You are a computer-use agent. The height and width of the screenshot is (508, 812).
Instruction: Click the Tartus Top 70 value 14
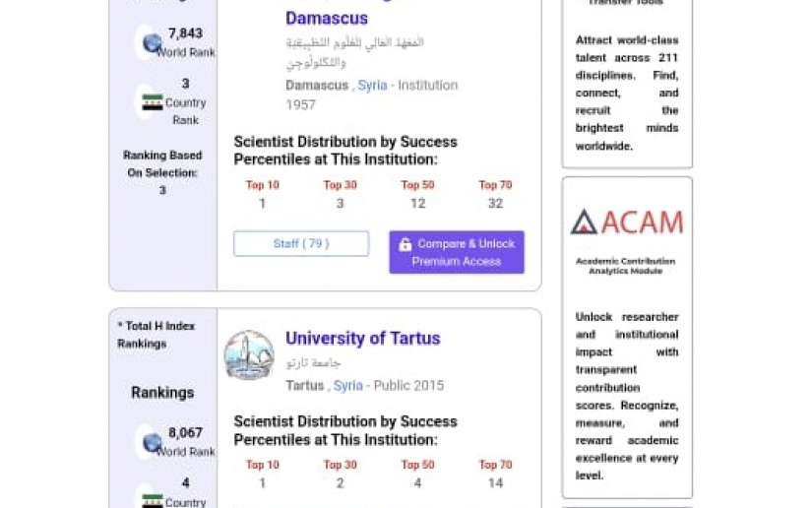495,483
